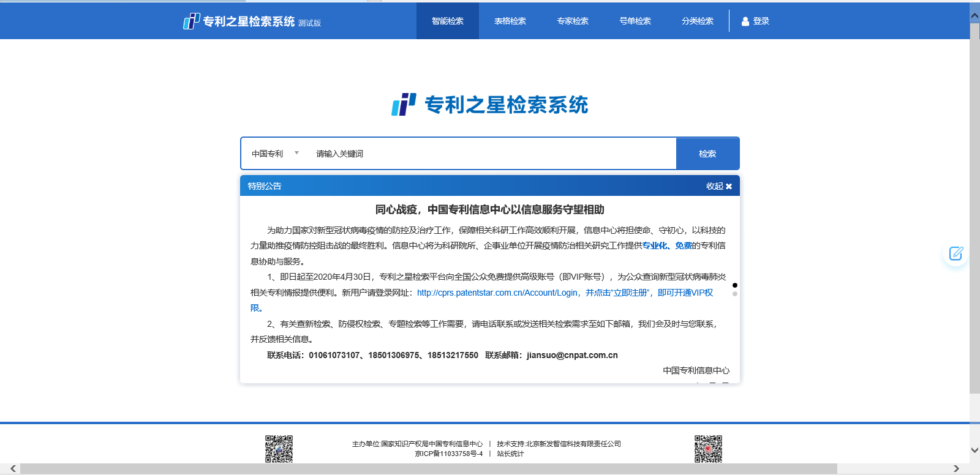Click the 中国专利信息中心 signature text
The width and height of the screenshot is (980, 475).
(x=696, y=370)
